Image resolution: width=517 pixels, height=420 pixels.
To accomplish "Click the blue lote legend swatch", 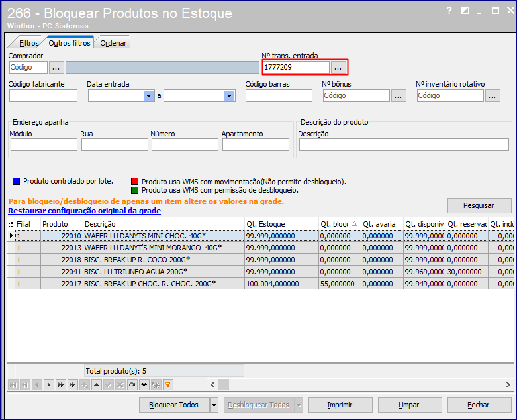I will tap(16, 181).
